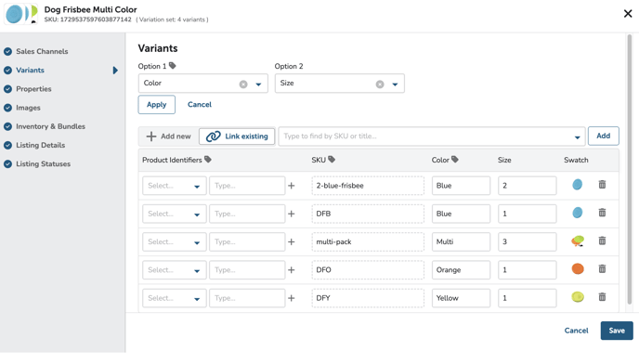Click Variants sidebar arrow indicator

coord(115,71)
